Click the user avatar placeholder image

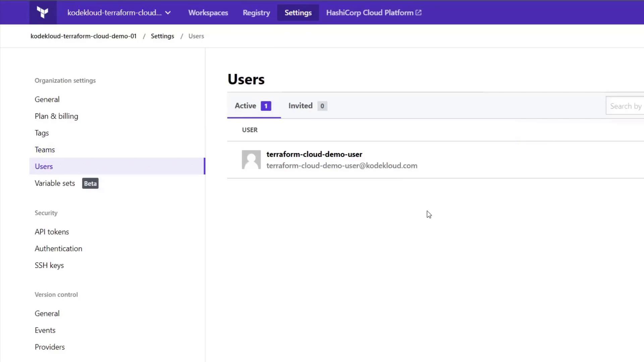tap(251, 160)
